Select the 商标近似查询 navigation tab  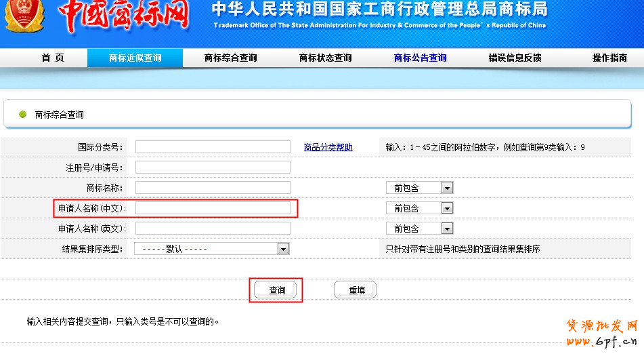click(135, 58)
